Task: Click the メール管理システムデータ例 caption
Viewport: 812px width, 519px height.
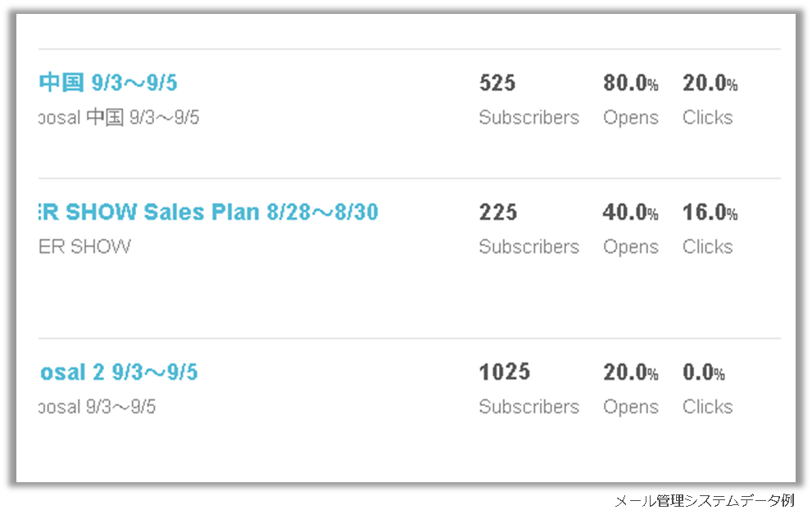Action: click(705, 501)
